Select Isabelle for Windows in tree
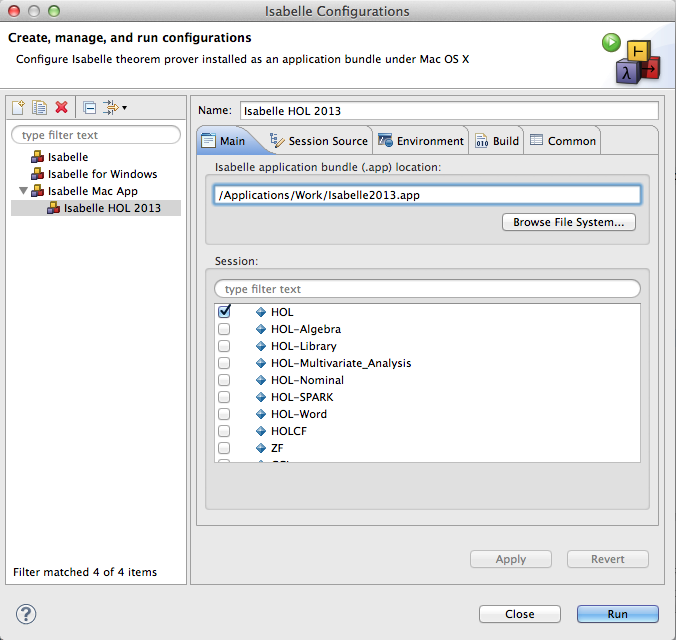The width and height of the screenshot is (676, 640). tap(103, 174)
